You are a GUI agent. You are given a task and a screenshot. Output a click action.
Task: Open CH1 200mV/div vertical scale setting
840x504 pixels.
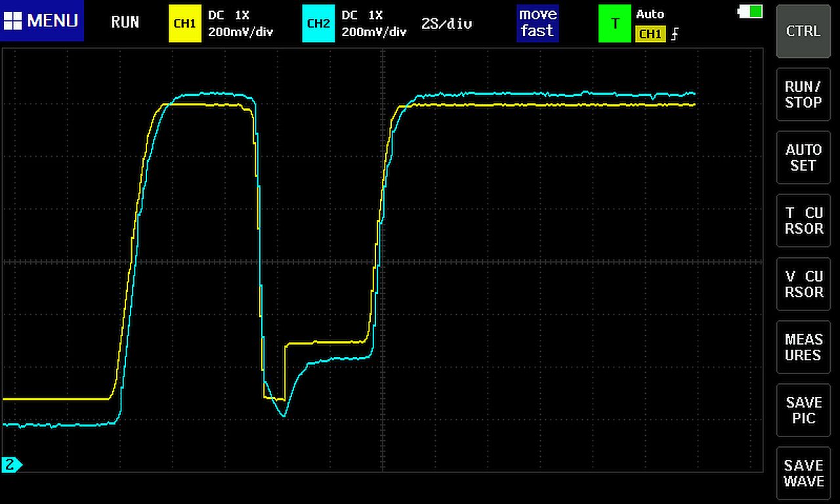click(240, 31)
